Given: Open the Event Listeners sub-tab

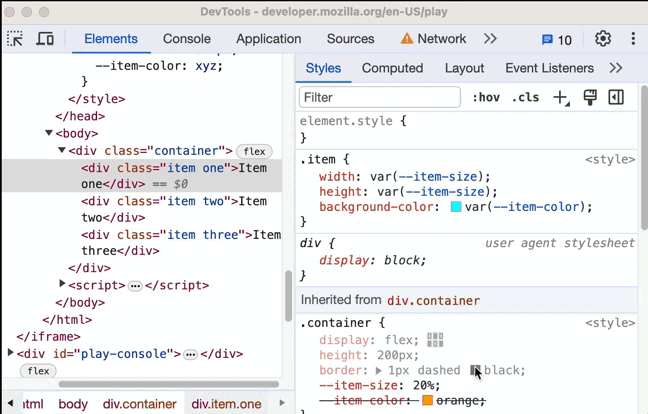Looking at the screenshot, I should click(549, 68).
